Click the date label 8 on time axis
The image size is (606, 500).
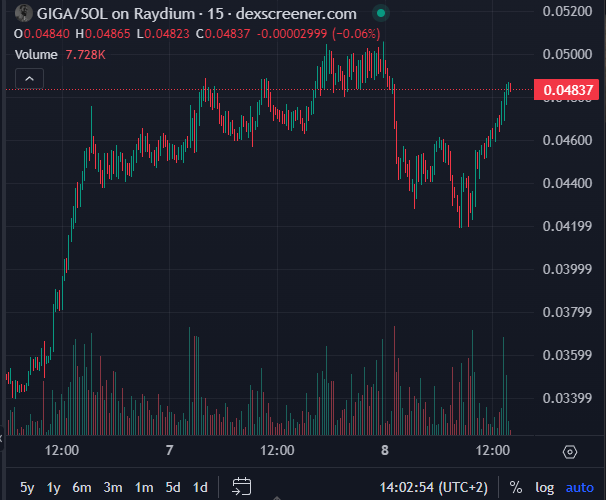pos(385,451)
